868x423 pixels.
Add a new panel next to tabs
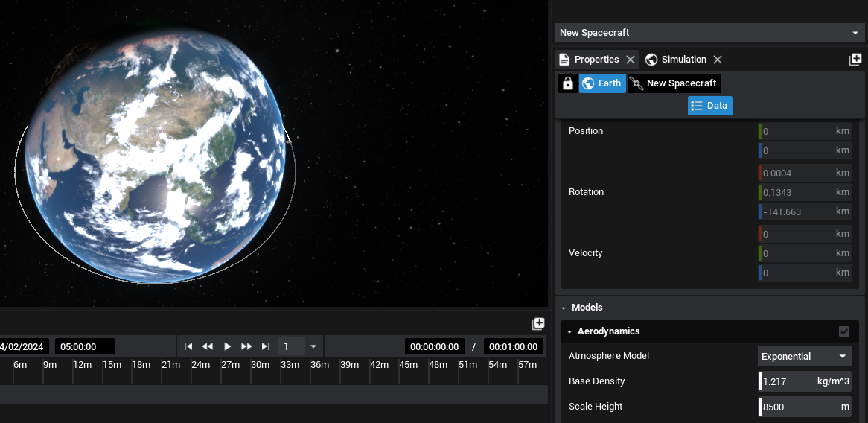[x=855, y=60]
